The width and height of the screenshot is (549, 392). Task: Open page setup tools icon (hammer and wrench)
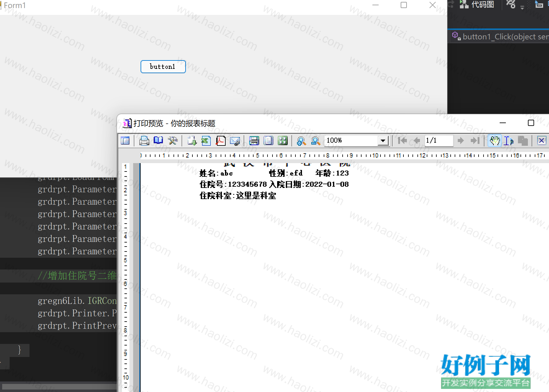point(173,141)
